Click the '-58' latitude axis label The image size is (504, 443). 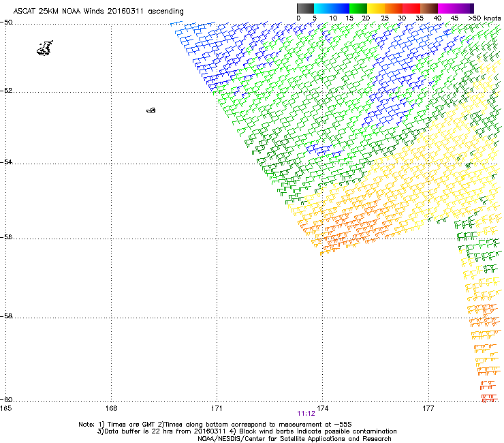(7, 316)
